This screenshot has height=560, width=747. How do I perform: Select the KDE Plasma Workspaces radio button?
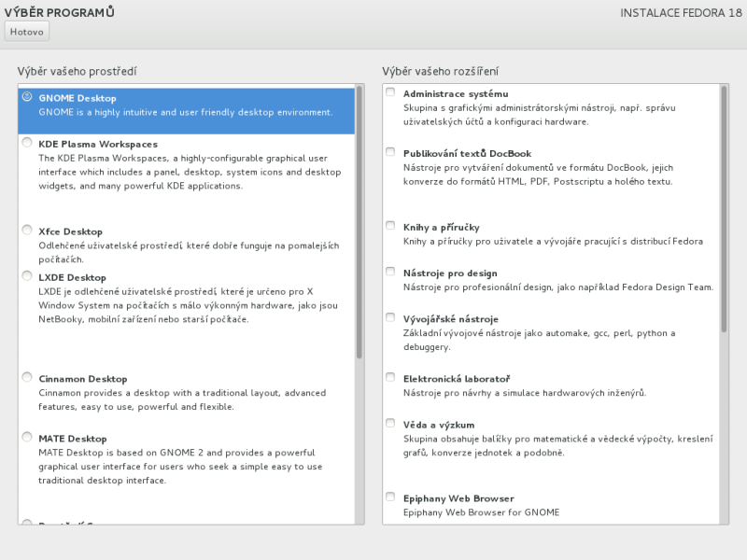pyautogui.click(x=27, y=141)
